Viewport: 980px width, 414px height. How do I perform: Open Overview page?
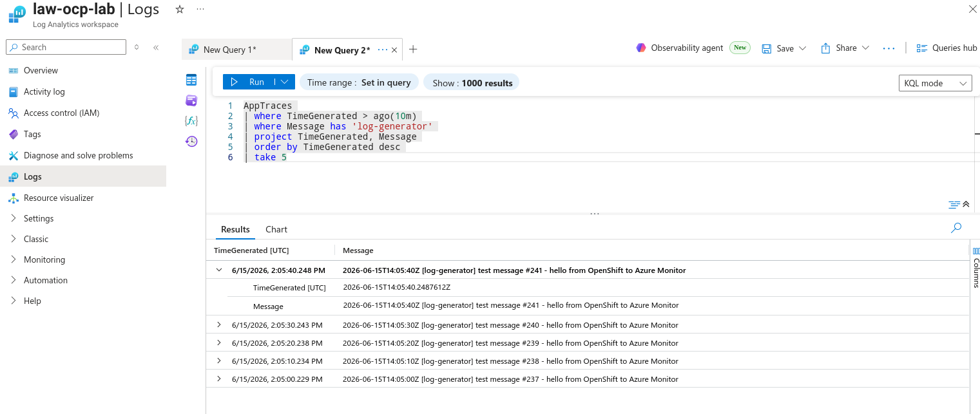(x=41, y=70)
